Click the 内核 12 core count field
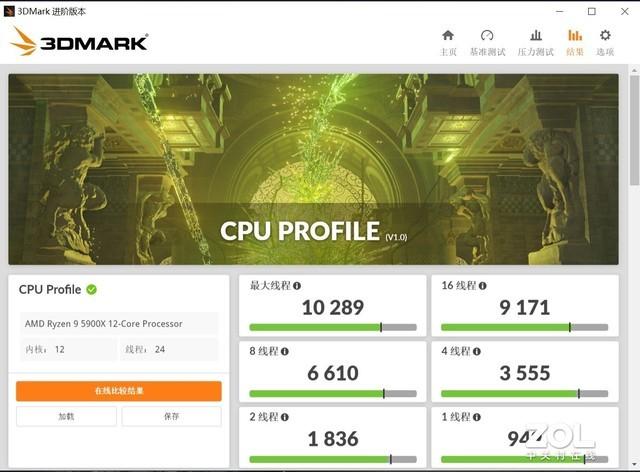The height and width of the screenshot is (472, 640). tap(69, 350)
